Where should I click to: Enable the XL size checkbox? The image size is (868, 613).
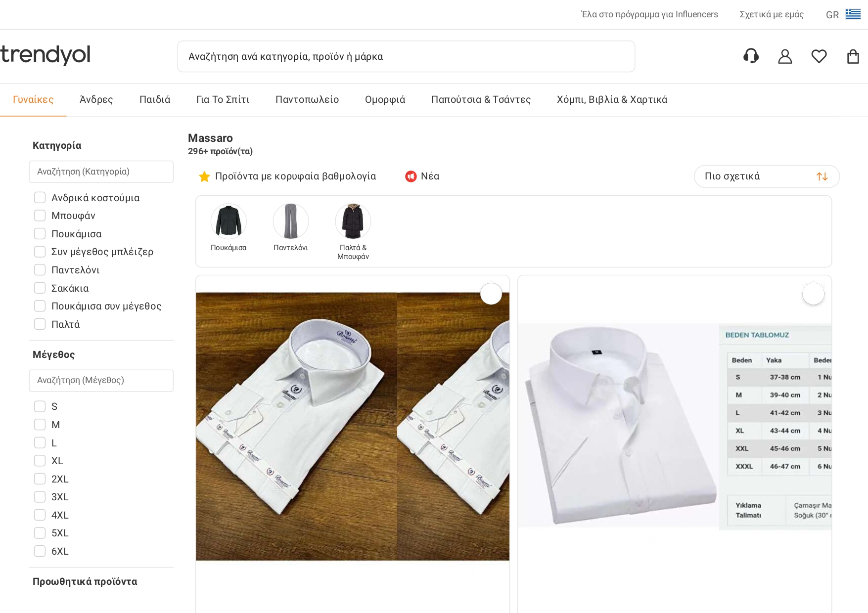pyautogui.click(x=40, y=461)
